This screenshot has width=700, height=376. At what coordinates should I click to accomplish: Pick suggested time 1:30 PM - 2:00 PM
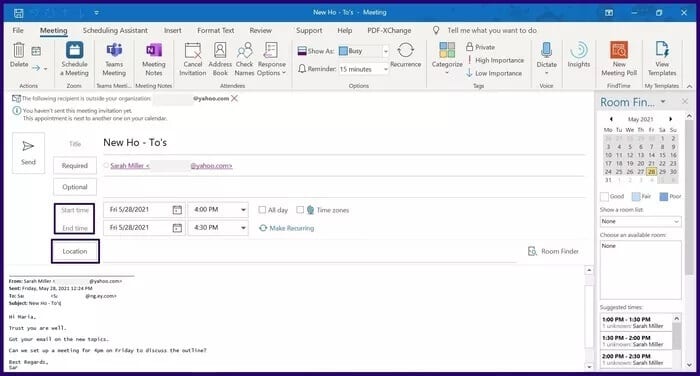pos(636,341)
